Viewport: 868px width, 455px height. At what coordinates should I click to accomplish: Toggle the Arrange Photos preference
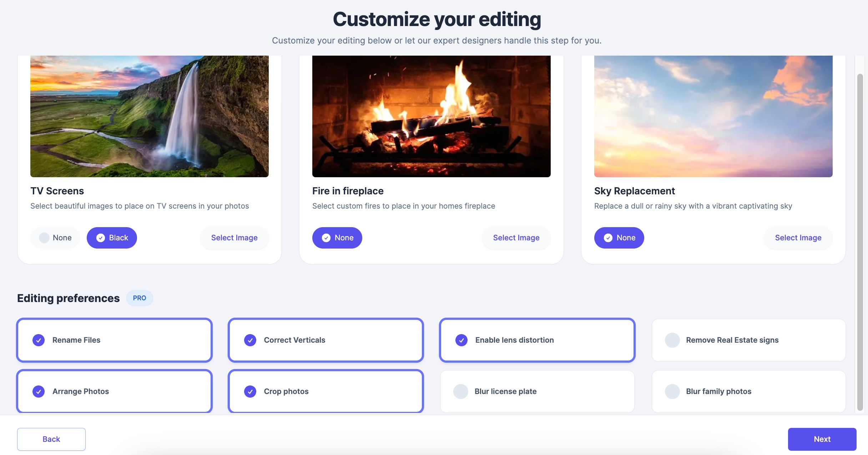pos(114,392)
